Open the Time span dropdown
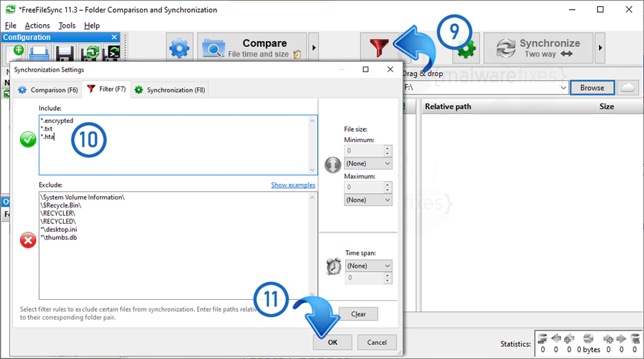This screenshot has width=644, height=359. pos(368,266)
